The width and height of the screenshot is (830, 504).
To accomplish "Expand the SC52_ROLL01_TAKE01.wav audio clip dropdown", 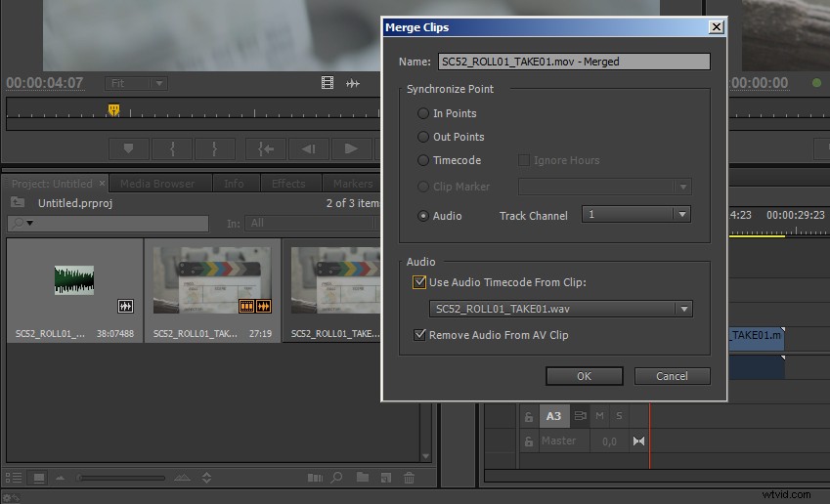I will [x=560, y=309].
